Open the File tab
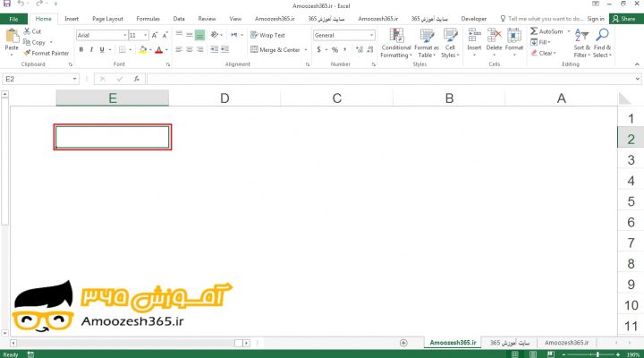Viewport: 644px width, 358px height. point(13,19)
